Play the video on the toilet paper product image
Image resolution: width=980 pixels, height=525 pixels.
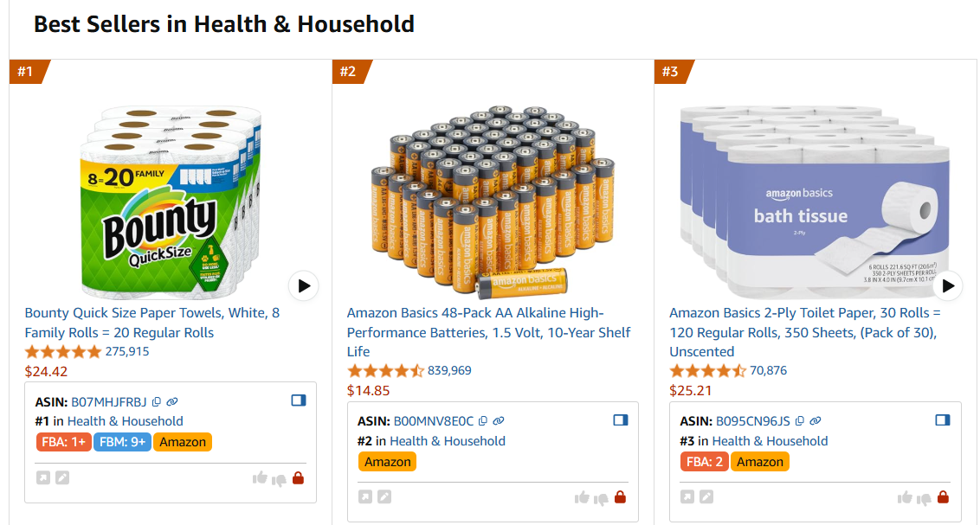click(947, 285)
